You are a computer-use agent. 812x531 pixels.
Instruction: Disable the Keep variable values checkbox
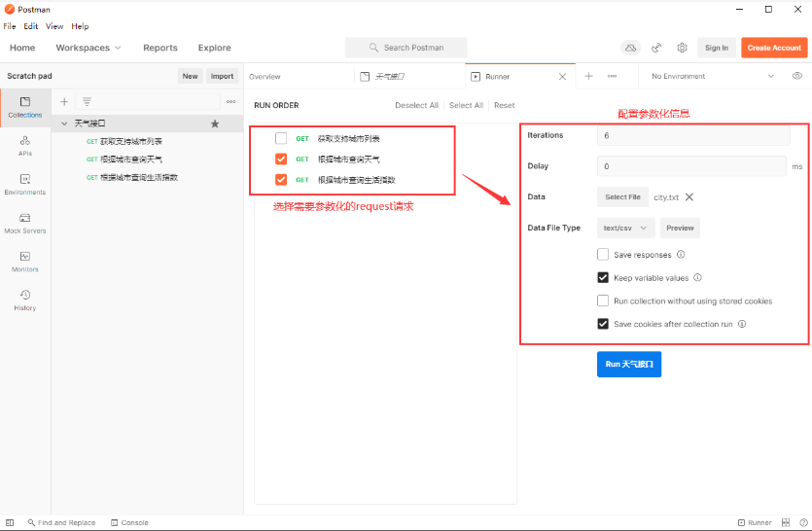click(603, 278)
